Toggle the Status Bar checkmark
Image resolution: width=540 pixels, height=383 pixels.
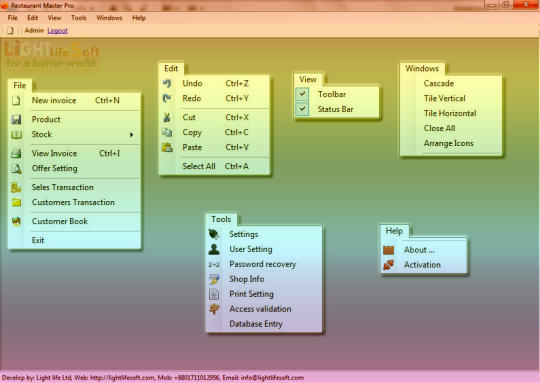tap(302, 109)
